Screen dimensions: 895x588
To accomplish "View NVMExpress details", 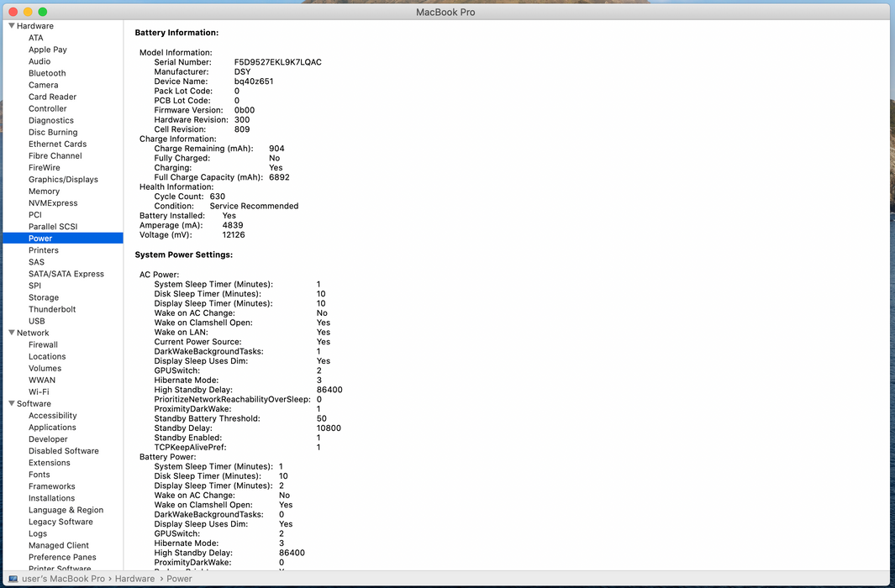I will click(53, 203).
